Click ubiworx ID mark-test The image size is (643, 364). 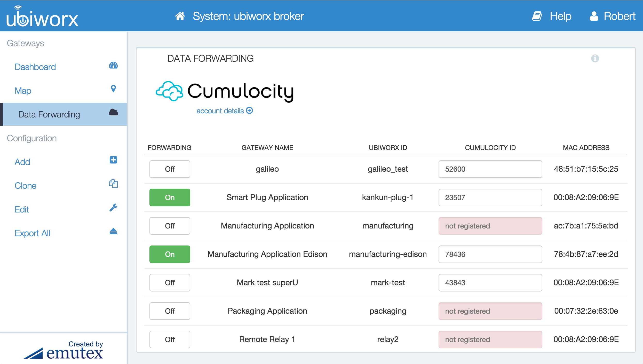[x=388, y=282]
